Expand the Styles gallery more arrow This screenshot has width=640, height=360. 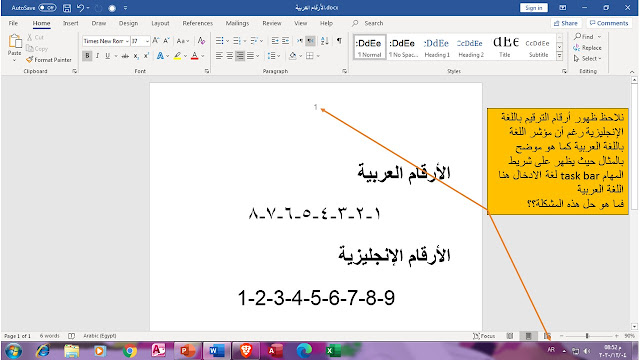click(560, 56)
